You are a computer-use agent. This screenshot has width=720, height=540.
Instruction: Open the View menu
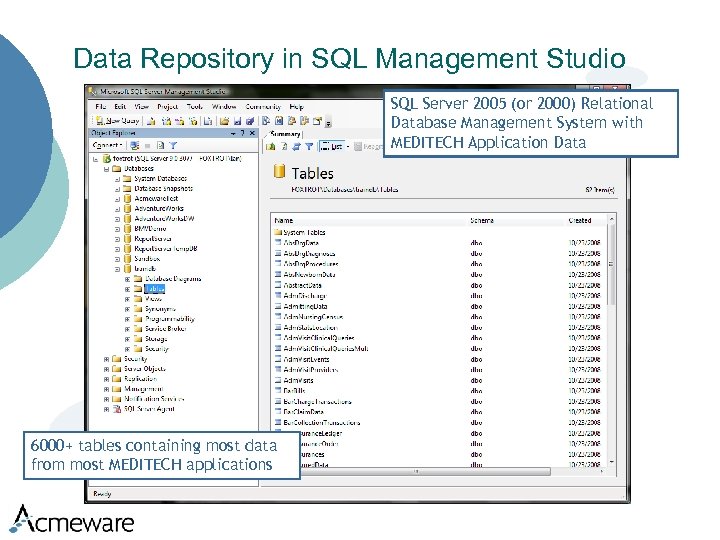point(141,107)
